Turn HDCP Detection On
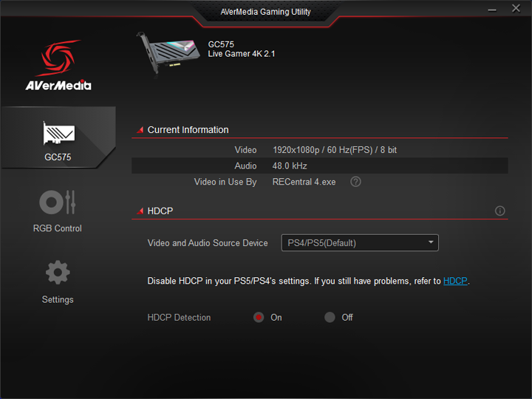 point(259,318)
